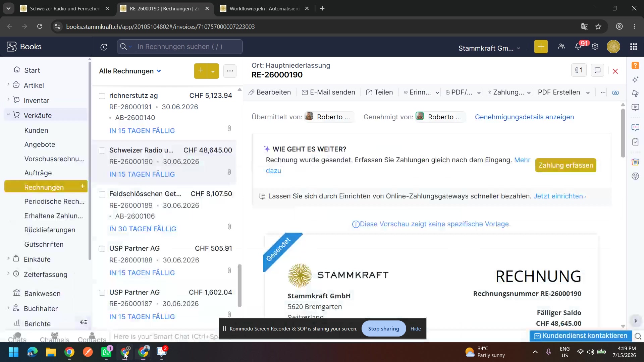This screenshot has width=644, height=362.
Task: Open File Explorer from the taskbar
Action: pos(51,352)
